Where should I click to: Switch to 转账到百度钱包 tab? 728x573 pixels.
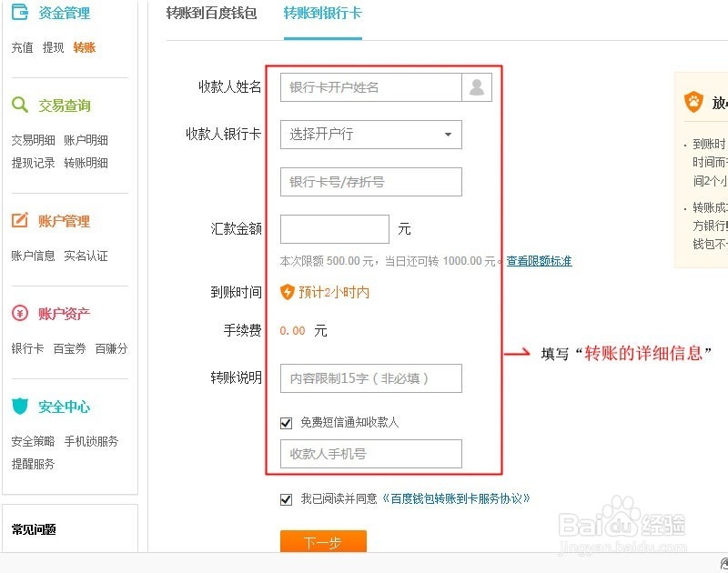pos(212,14)
